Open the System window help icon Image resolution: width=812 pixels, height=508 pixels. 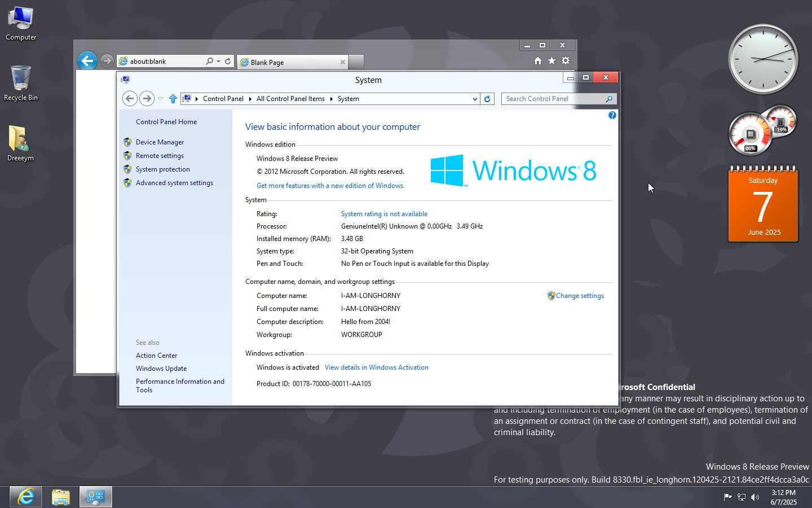coord(612,115)
